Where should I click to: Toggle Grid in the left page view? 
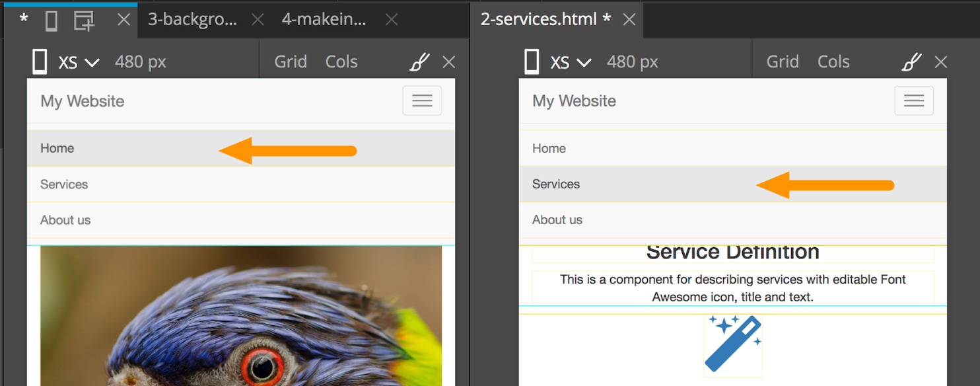tap(291, 61)
